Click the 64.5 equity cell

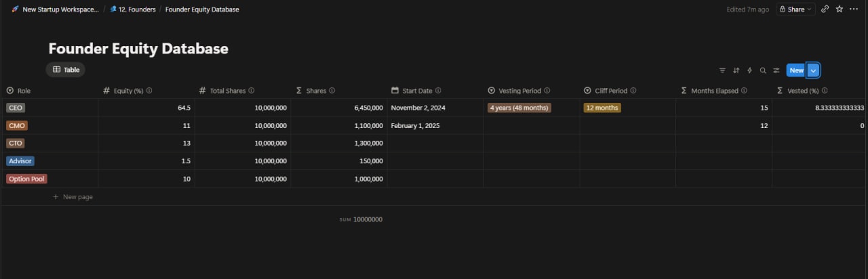(146, 108)
